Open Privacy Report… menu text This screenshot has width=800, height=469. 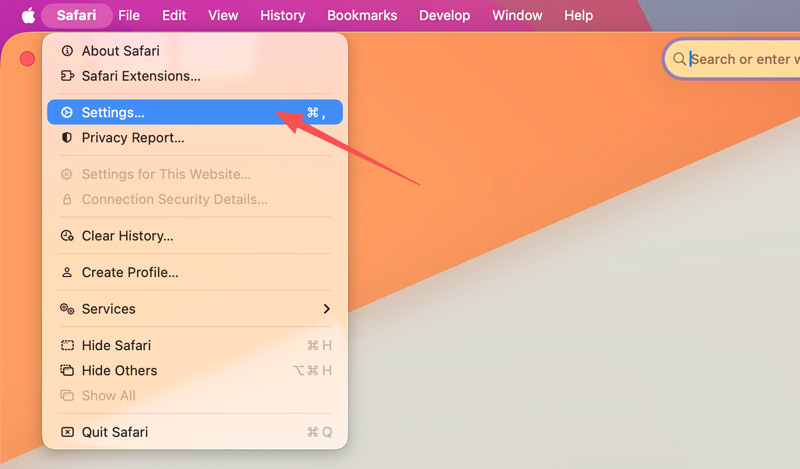pyautogui.click(x=133, y=138)
